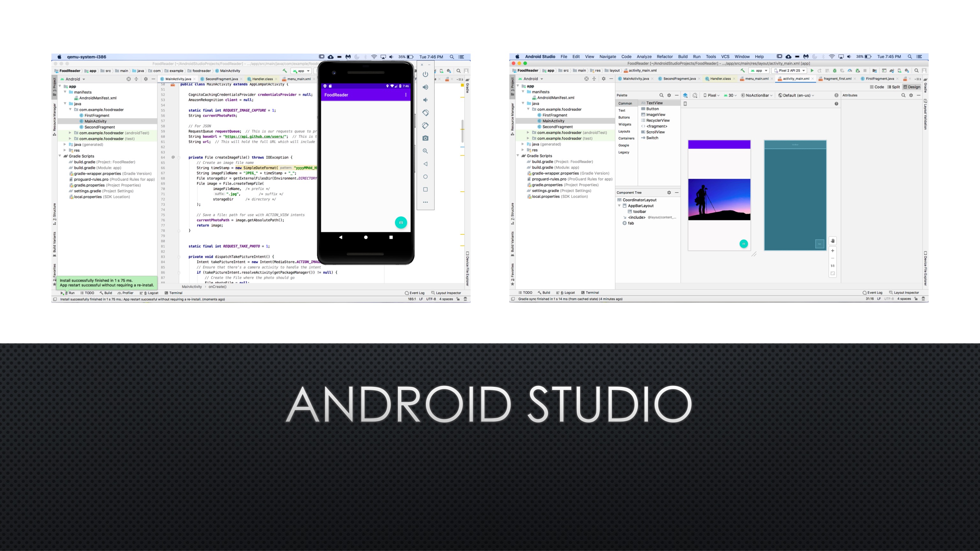Image resolution: width=980 pixels, height=551 pixels.
Task: Toggle Build Variants tool window in left screenshot
Action: (55, 244)
